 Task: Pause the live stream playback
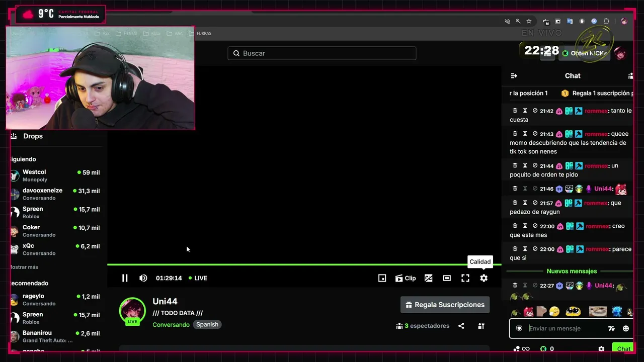(125, 278)
